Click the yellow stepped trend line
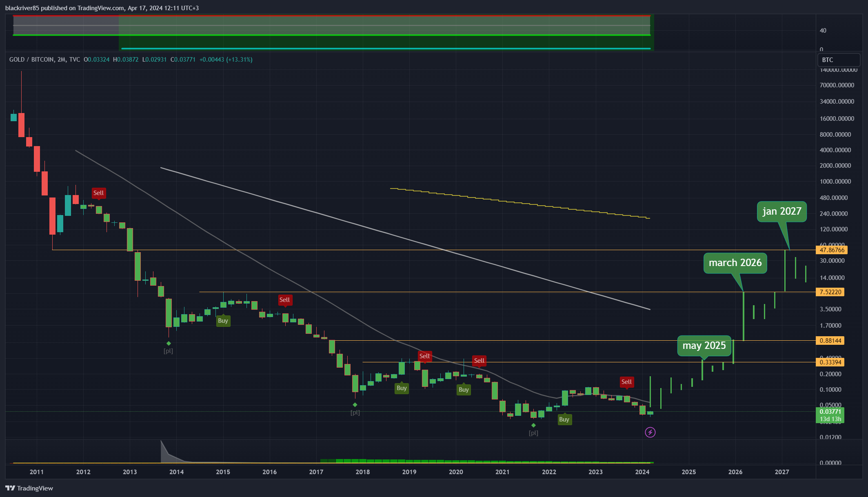The width and height of the screenshot is (868, 497). (519, 203)
